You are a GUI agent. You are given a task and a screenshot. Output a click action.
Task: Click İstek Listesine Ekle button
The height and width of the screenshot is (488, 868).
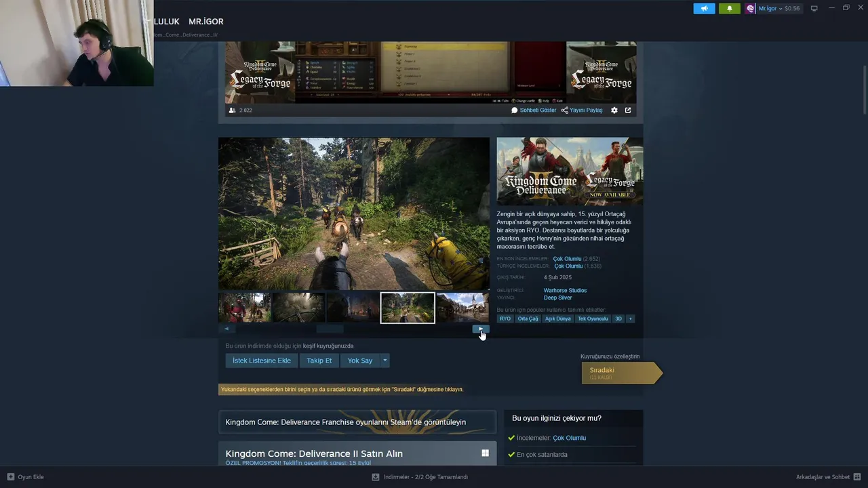(262, 361)
